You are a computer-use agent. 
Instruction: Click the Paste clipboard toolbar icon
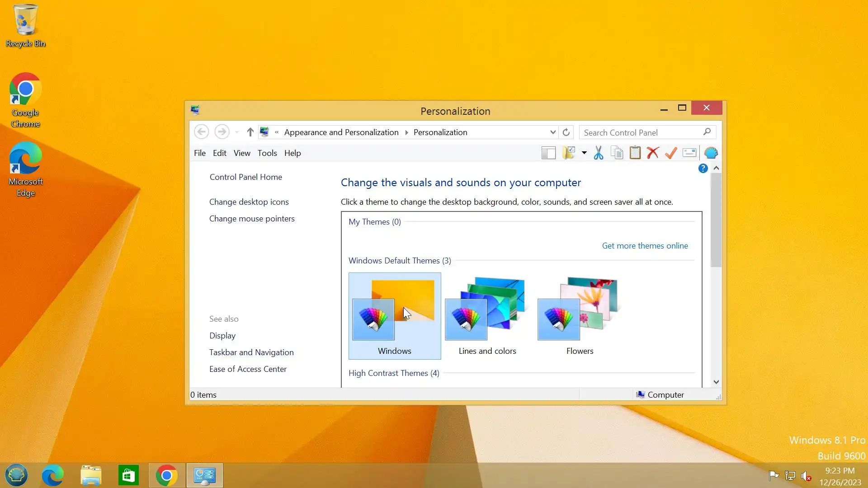[635, 153]
